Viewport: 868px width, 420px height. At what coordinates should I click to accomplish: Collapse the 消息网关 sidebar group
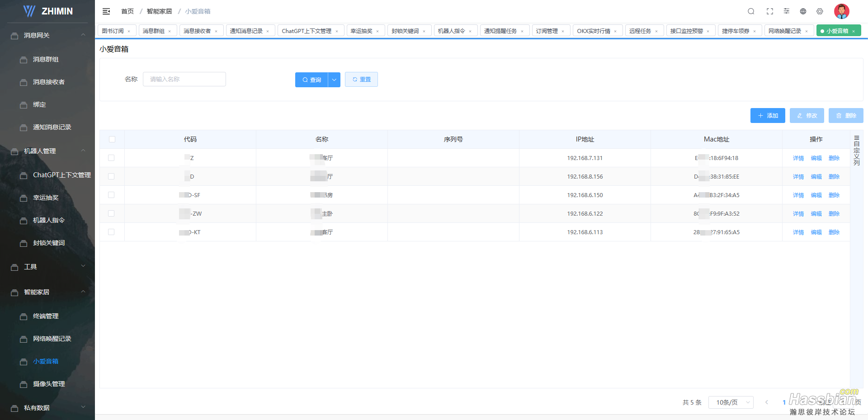tap(47, 35)
